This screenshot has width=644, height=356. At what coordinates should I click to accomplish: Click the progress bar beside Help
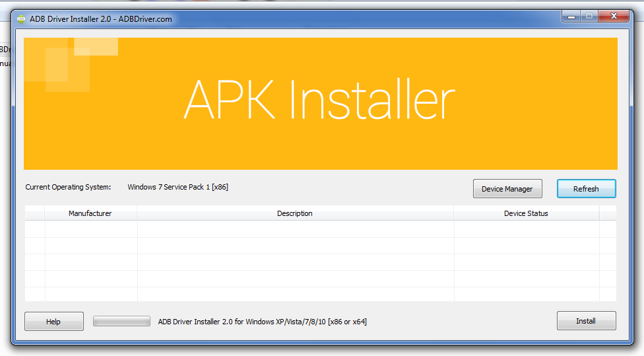[x=121, y=321]
